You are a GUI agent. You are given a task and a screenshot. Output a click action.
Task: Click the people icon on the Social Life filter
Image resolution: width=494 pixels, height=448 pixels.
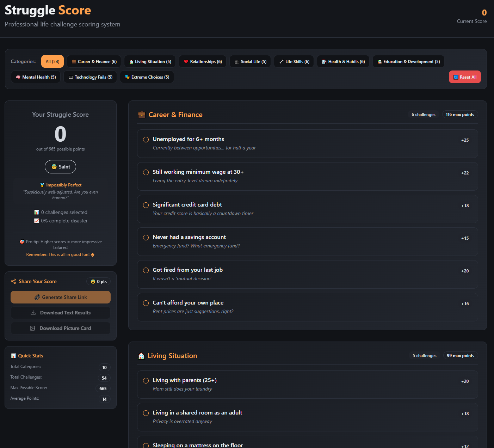pos(236,61)
